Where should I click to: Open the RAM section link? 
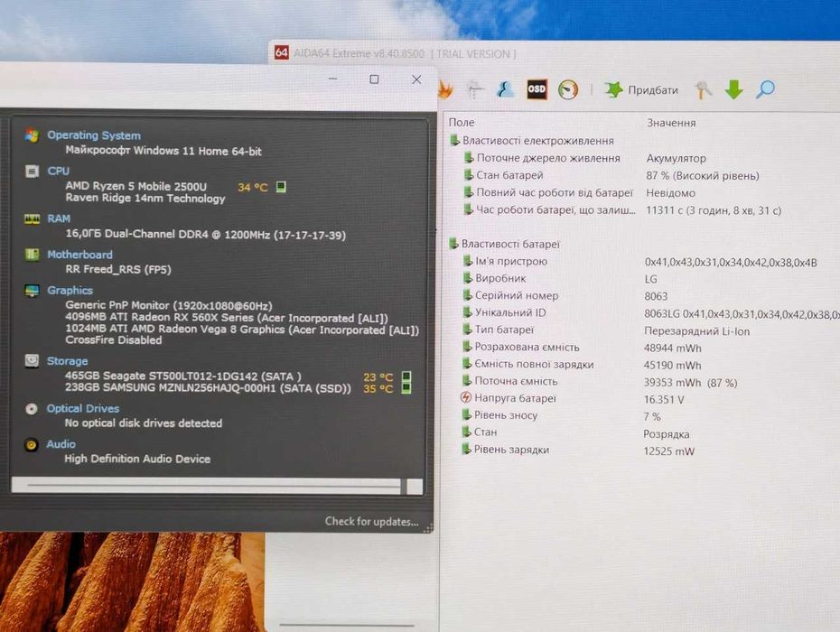click(x=59, y=218)
